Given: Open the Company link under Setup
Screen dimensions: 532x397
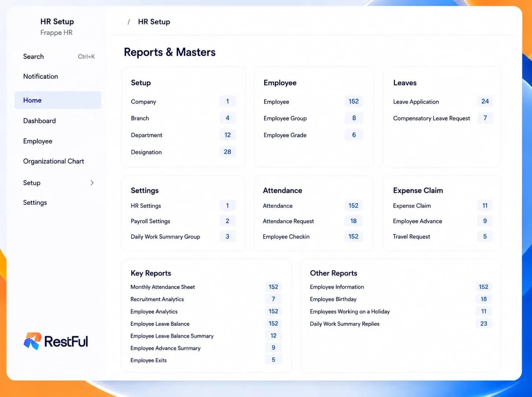Looking at the screenshot, I should [143, 102].
